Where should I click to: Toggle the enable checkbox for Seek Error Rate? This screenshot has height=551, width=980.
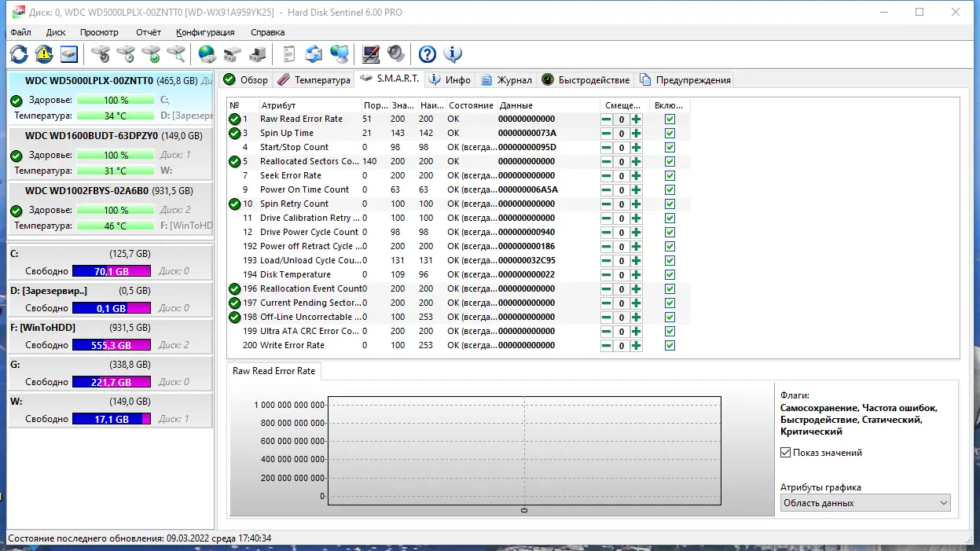670,176
